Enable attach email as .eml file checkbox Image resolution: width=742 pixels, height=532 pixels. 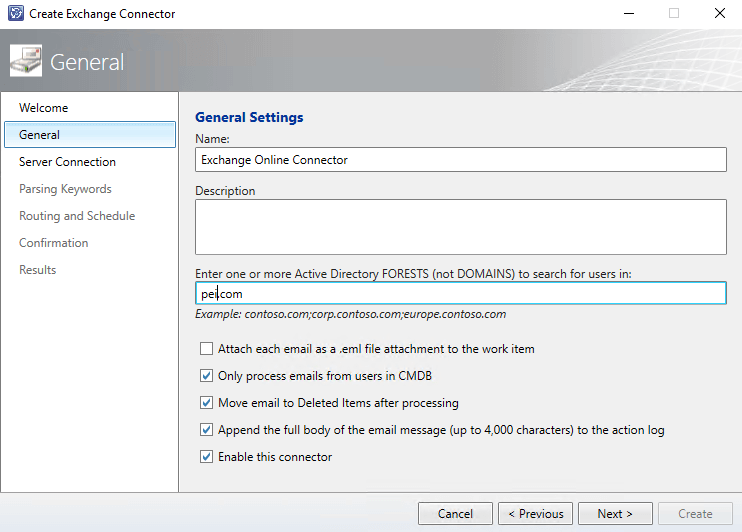206,349
